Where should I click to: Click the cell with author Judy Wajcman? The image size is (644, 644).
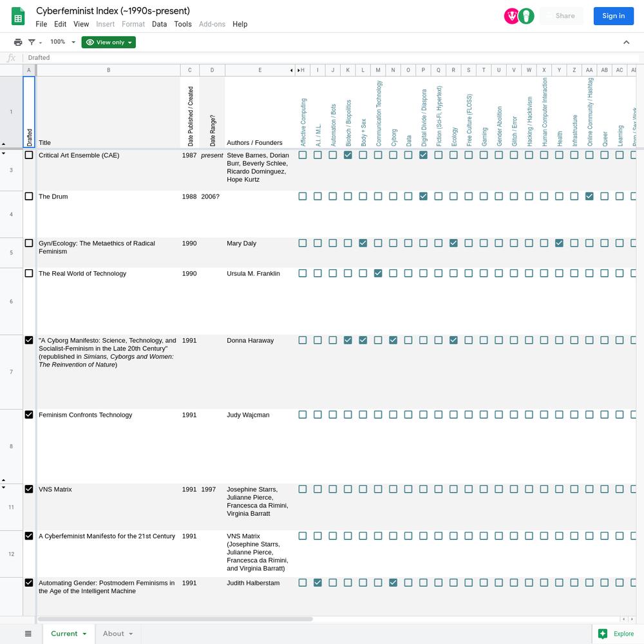[260, 446]
